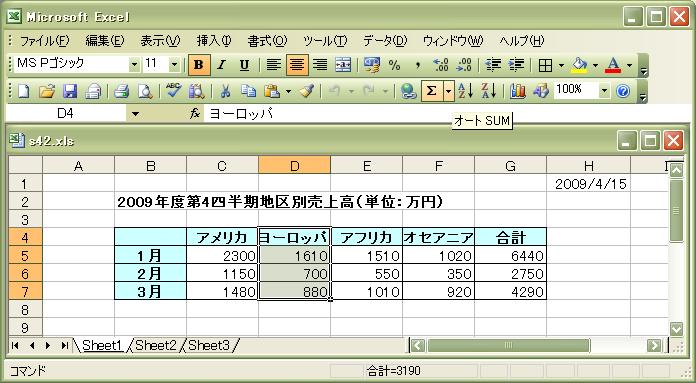Viewport: 696px width, 383px height.
Task: Toggle Italic formatting button
Action: point(221,65)
